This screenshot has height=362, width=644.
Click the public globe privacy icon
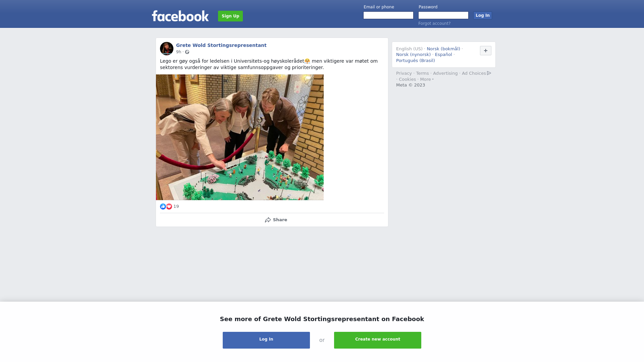point(187,52)
